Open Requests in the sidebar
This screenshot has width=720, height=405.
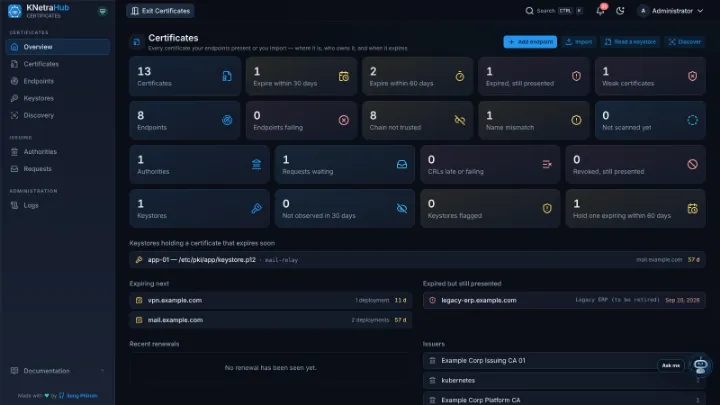click(x=58, y=169)
